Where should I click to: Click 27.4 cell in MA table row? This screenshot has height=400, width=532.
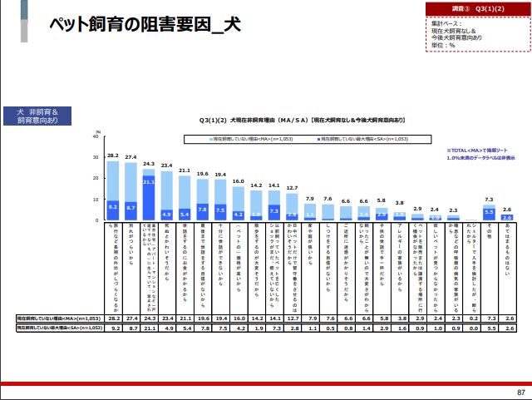click(x=132, y=319)
